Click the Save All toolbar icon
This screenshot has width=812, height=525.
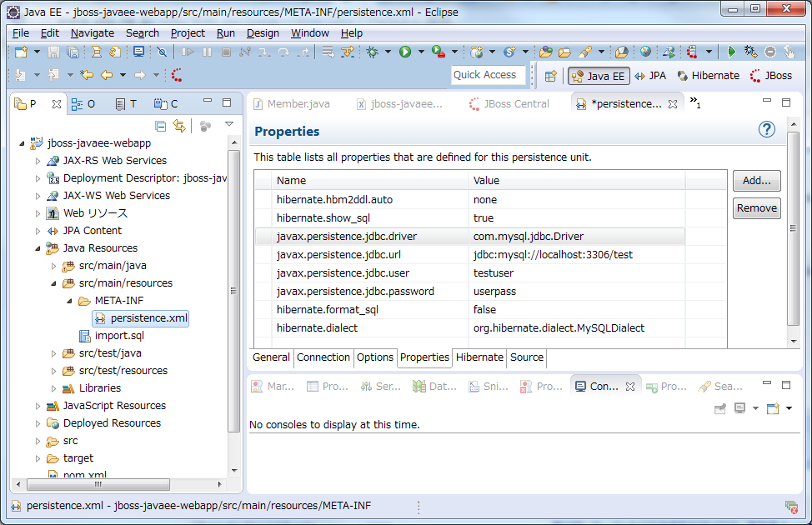coord(73,52)
